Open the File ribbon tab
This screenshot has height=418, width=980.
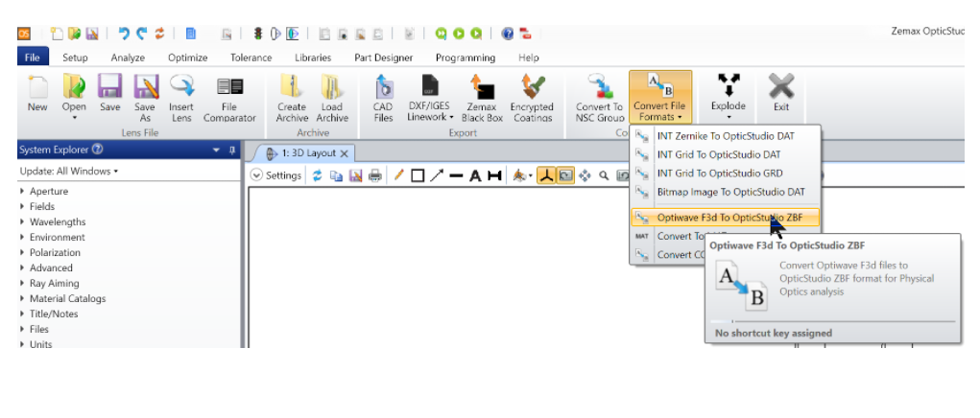point(32,58)
